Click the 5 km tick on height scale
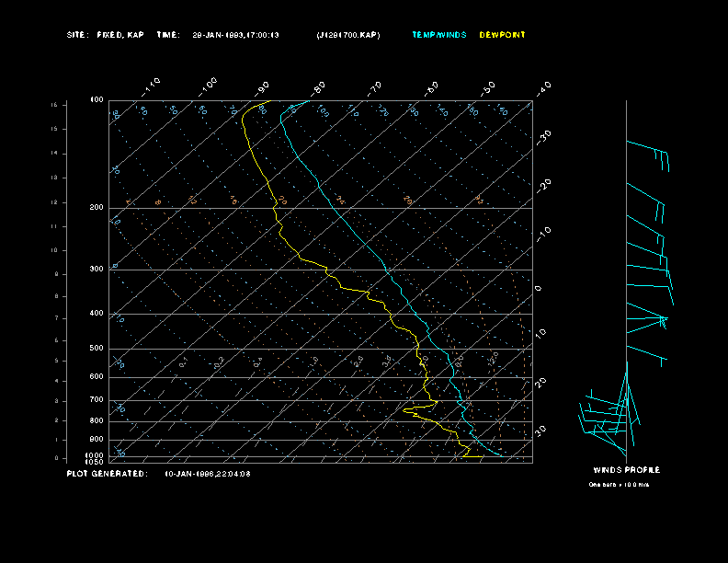The width and height of the screenshot is (728, 563). 57,361
